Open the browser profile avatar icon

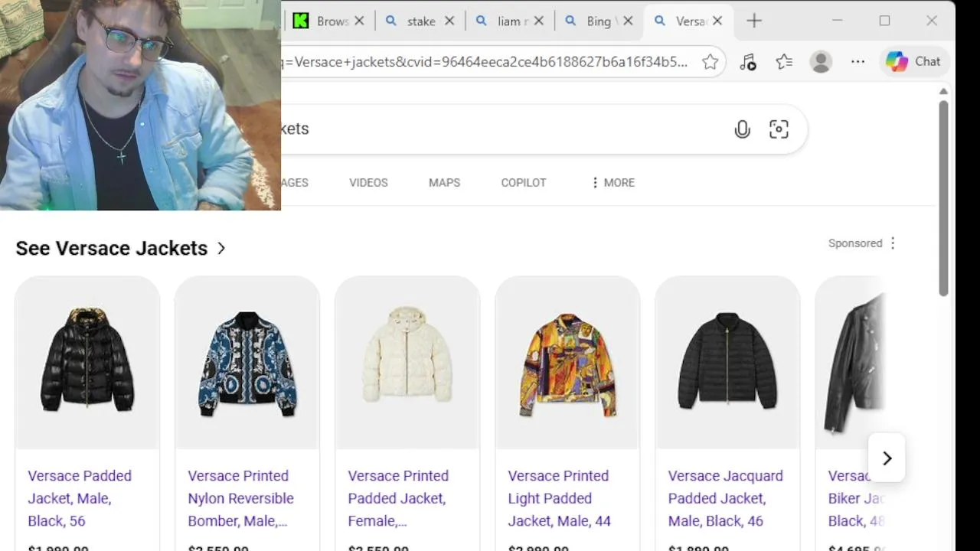(x=821, y=62)
